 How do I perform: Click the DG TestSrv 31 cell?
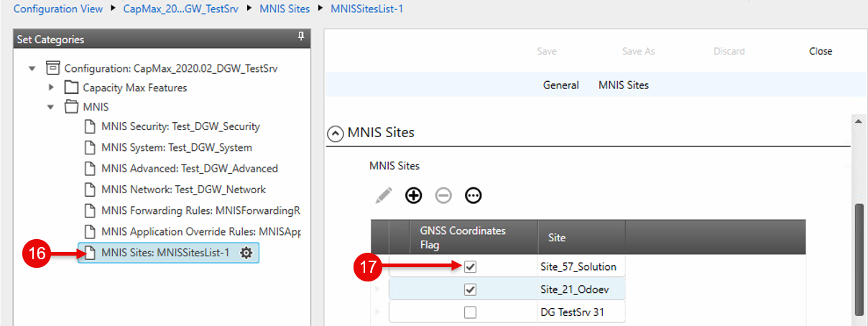coord(581,312)
